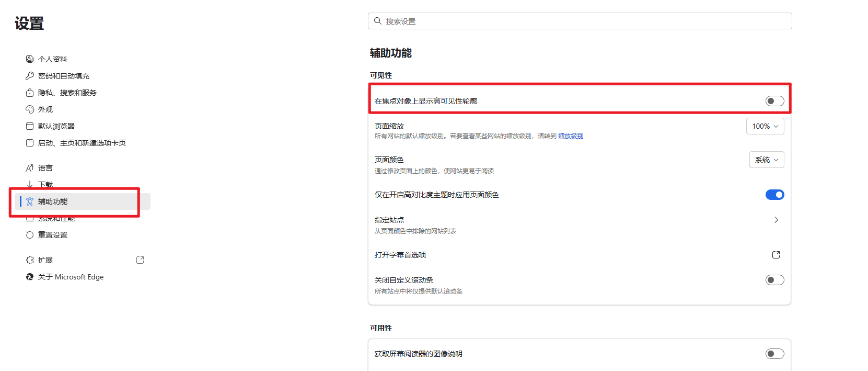Click the external link icon on the 扩展 row
The image size is (868, 371).
(x=140, y=260)
